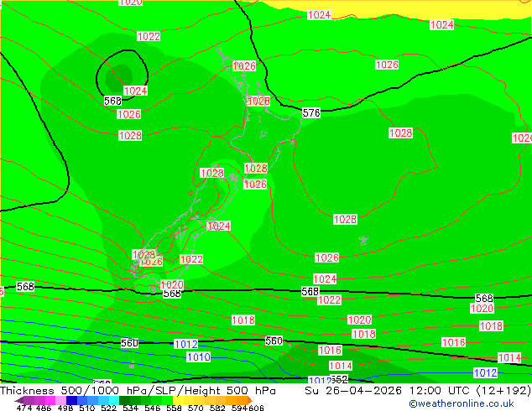Click the blue '1010' isobar label
Screen dimensions: 532x411
tap(199, 356)
